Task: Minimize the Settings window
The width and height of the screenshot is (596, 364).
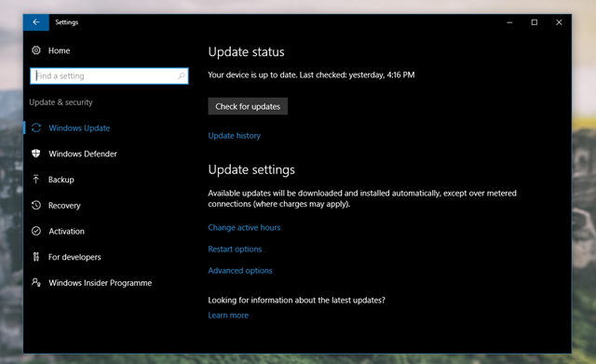Action: 509,22
